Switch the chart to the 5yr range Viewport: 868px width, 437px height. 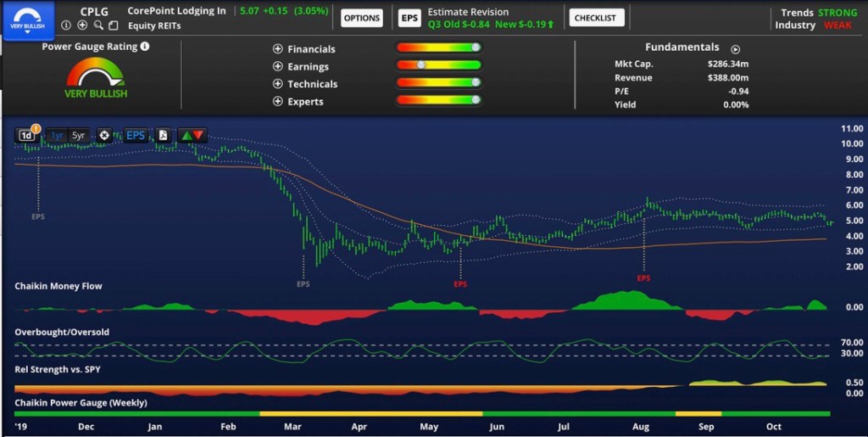(79, 135)
